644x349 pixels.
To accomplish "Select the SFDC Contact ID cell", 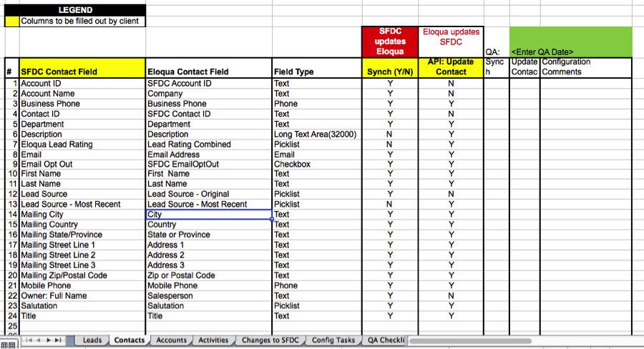I will 209,114.
